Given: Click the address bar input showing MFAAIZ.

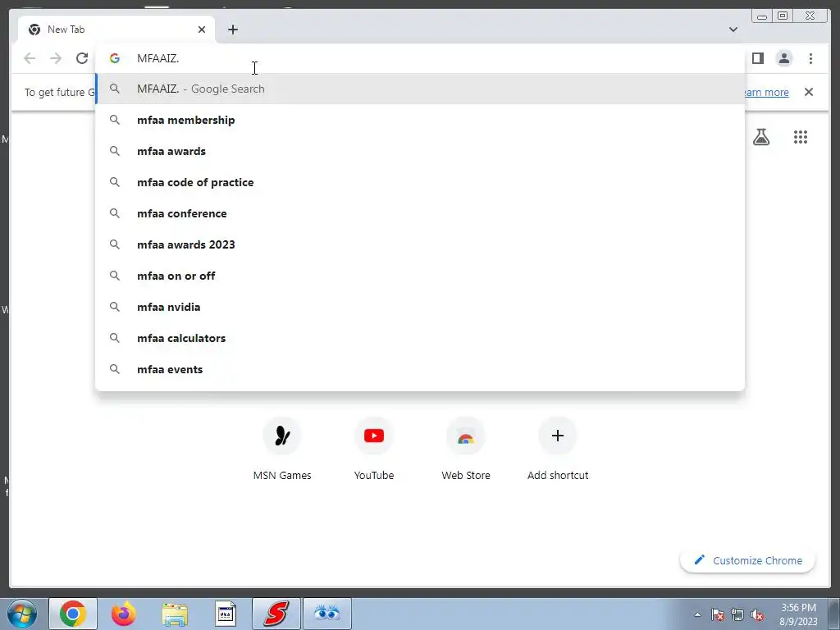Looking at the screenshot, I should click(420, 58).
